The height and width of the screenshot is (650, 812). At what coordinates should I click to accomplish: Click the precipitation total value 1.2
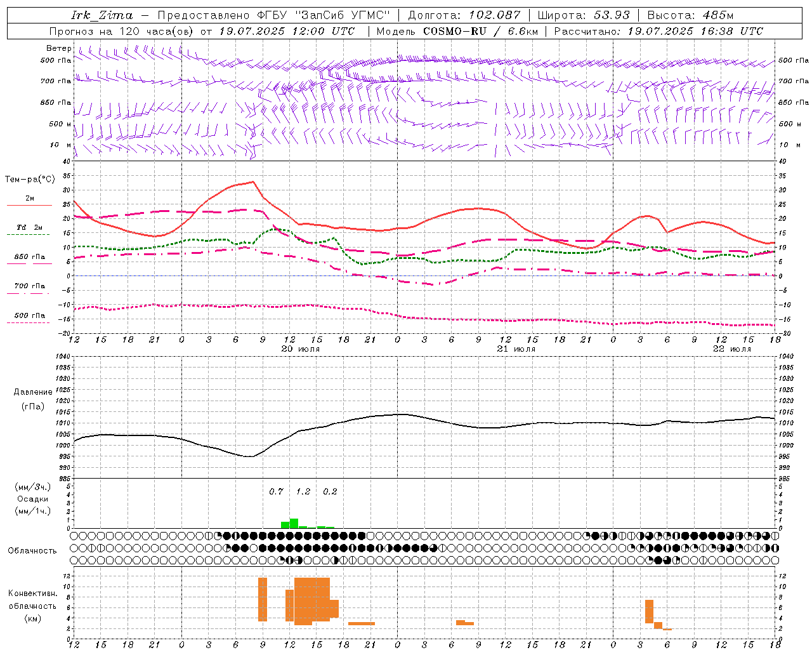point(303,491)
